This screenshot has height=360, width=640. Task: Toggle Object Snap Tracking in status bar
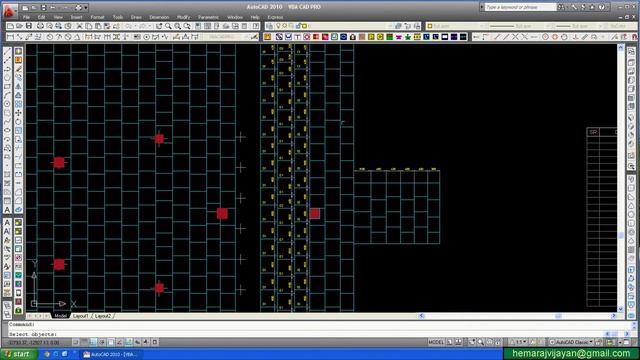(x=120, y=342)
